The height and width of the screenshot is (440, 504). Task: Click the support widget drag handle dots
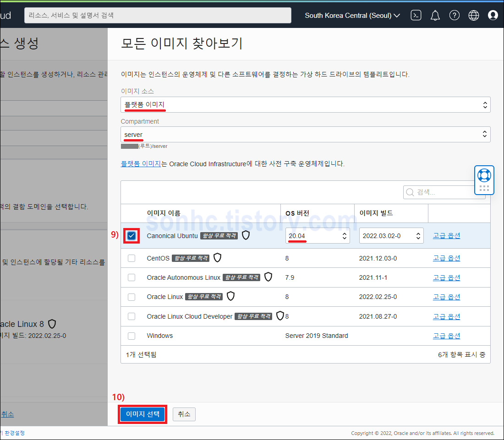[484, 188]
